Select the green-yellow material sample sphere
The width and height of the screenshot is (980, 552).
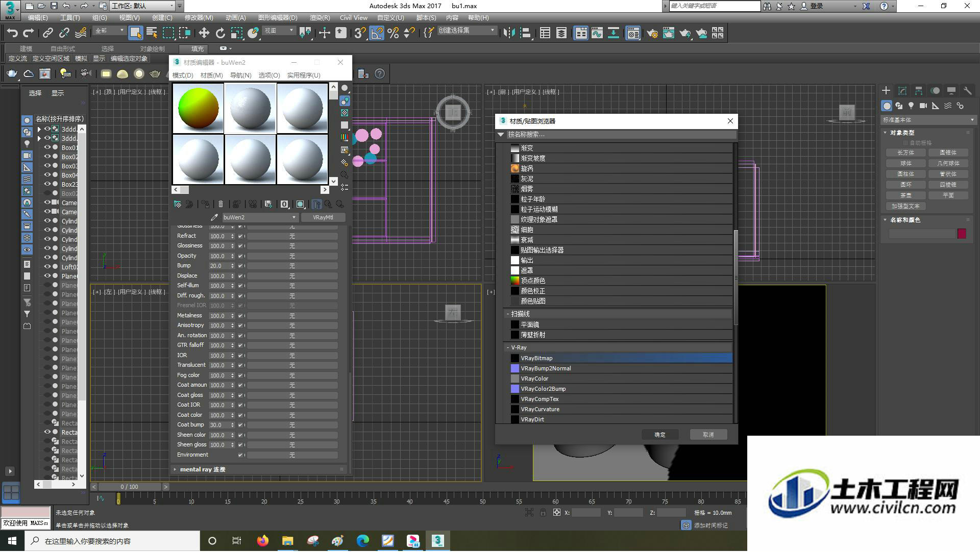(x=199, y=109)
